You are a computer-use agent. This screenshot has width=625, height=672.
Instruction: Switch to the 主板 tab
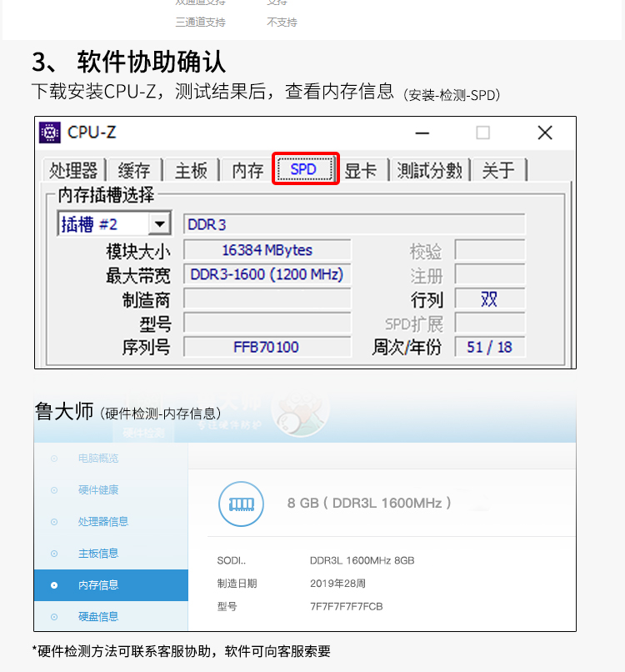coord(191,171)
